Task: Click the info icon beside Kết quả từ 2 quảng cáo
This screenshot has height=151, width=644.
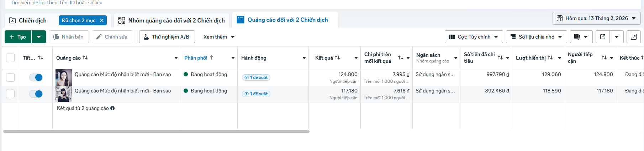Action: pyautogui.click(x=112, y=108)
